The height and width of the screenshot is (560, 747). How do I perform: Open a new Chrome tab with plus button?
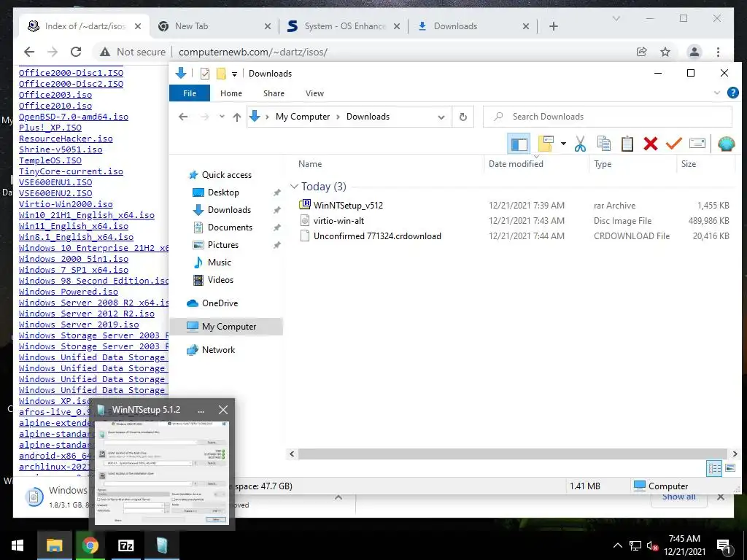[553, 26]
